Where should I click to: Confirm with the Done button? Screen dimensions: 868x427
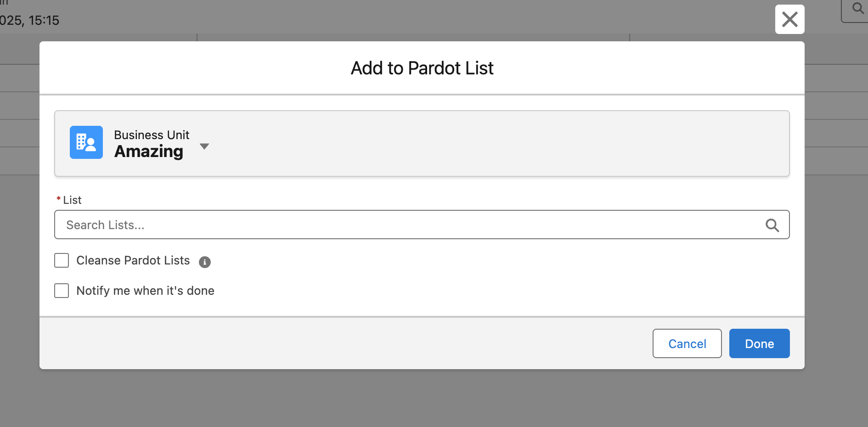tap(759, 343)
